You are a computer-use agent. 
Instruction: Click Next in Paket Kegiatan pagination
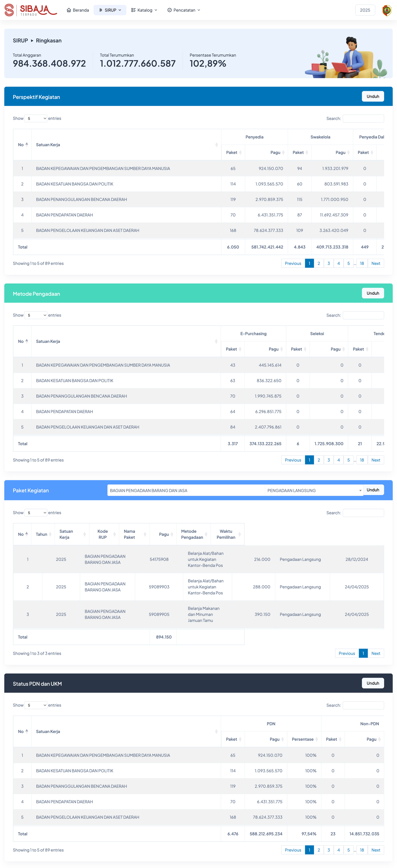[x=376, y=653]
